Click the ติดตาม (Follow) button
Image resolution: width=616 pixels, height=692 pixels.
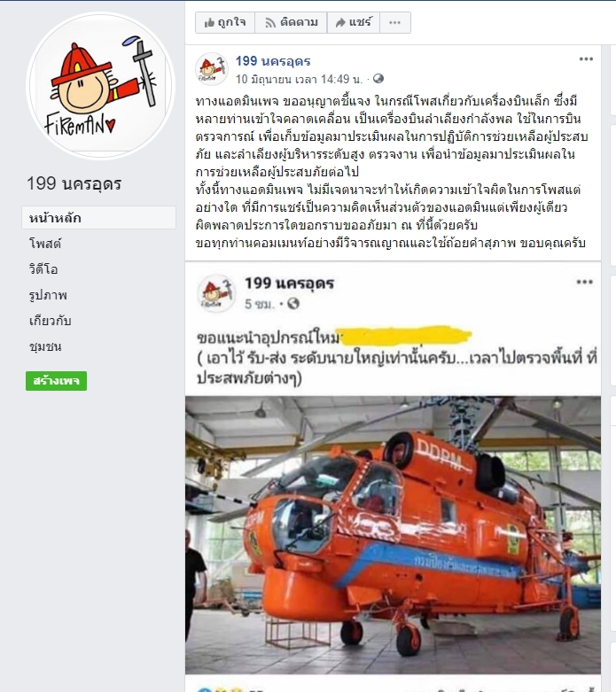click(291, 22)
